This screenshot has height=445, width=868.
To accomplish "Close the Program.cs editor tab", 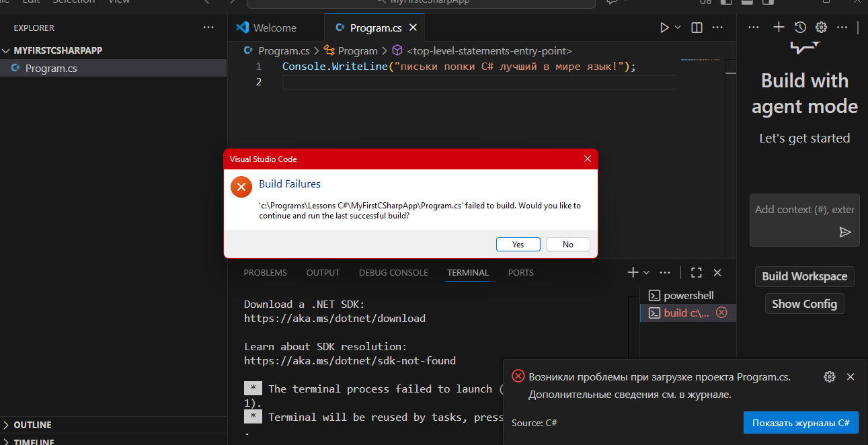I will (x=413, y=28).
